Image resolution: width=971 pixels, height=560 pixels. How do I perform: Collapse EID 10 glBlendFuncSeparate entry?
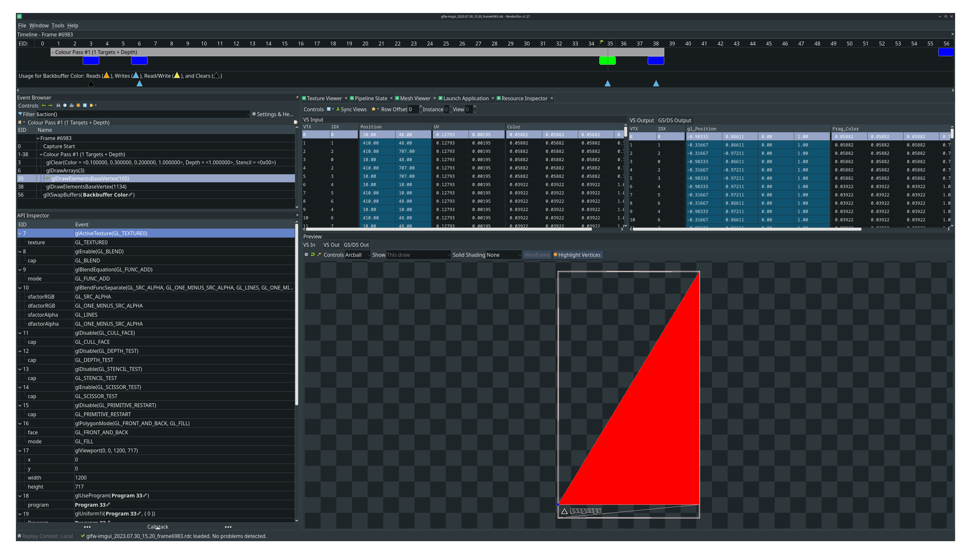[x=20, y=287]
